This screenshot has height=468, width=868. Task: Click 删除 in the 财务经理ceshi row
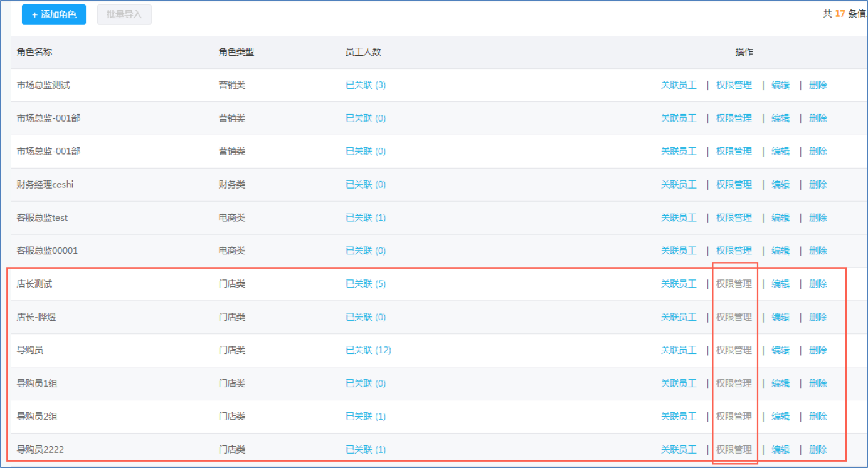click(x=818, y=185)
